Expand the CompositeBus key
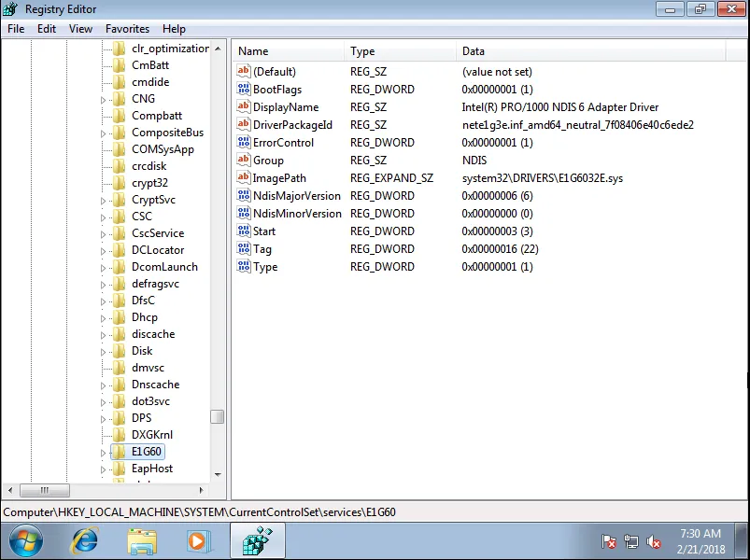Screen dimensions: 750x560 click(103, 133)
